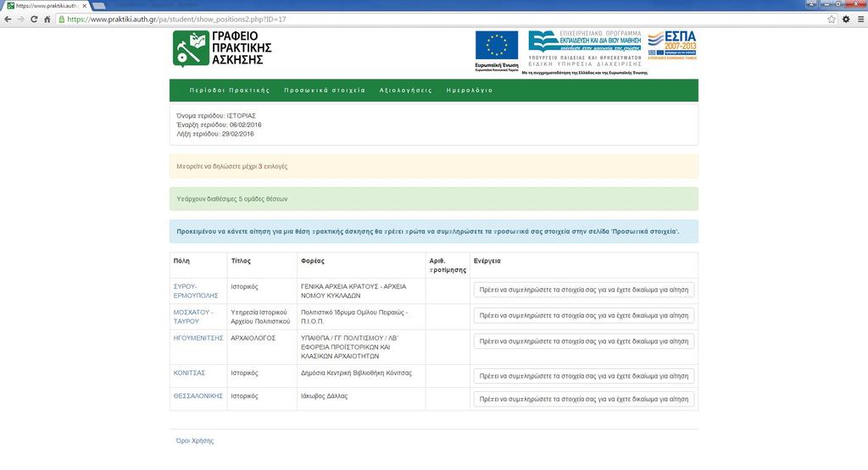Viewport: 868px width, 470px height.
Task: Open the ΗΓΟΥΜΕΝΙΤΣΗΣ city link
Action: click(x=198, y=338)
